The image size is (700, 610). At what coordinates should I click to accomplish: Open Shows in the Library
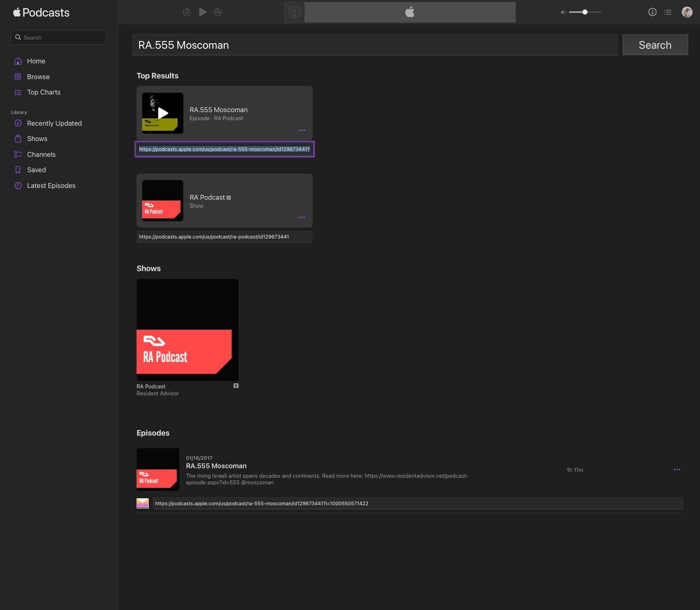coord(37,139)
